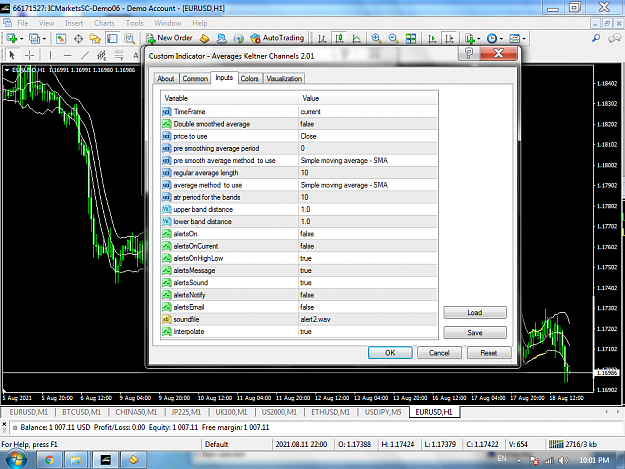Switch to the Visualization tab

[x=284, y=78]
